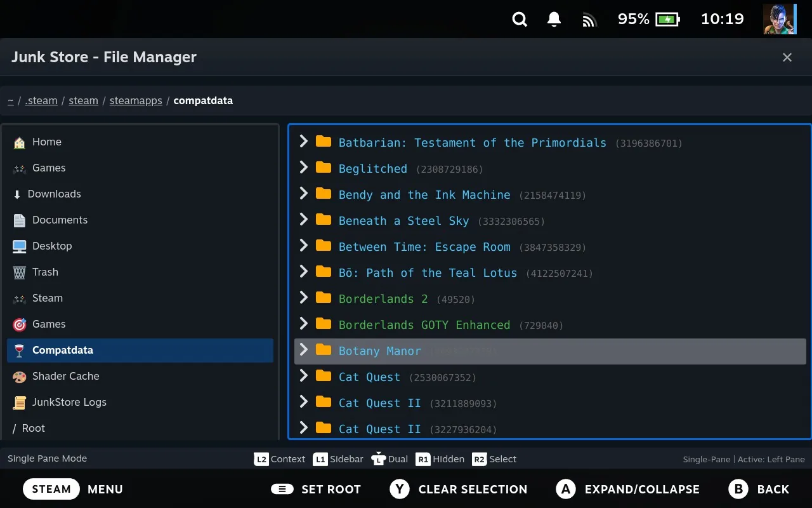Expand Batbarian: Testament of the Primordials folder
Screen dimensions: 812x508
pos(303,142)
